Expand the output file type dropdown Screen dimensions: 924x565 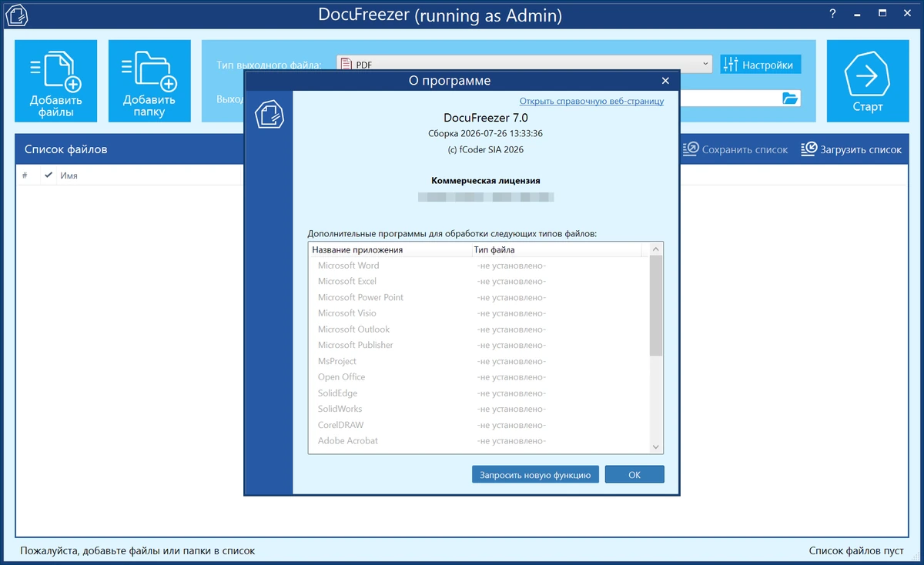click(706, 65)
